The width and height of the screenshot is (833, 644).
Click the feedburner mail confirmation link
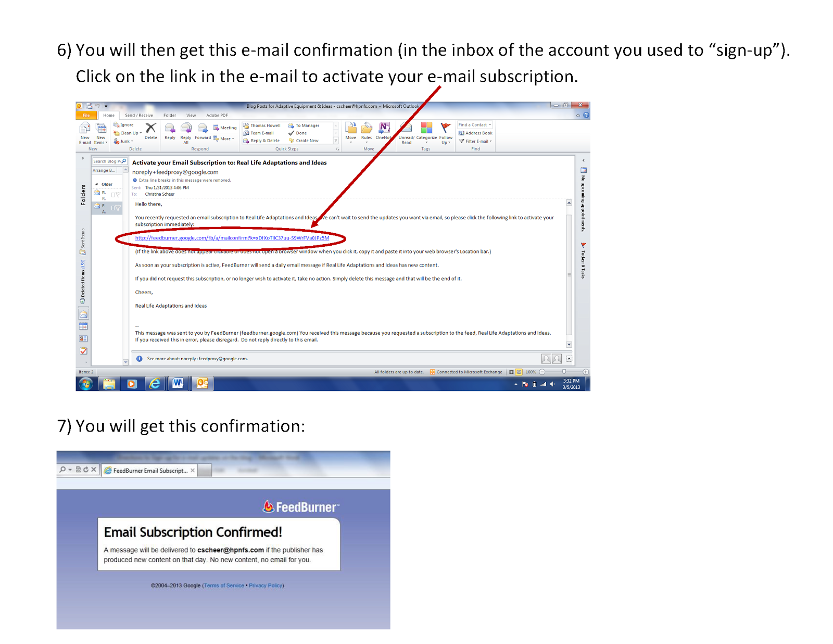232,238
